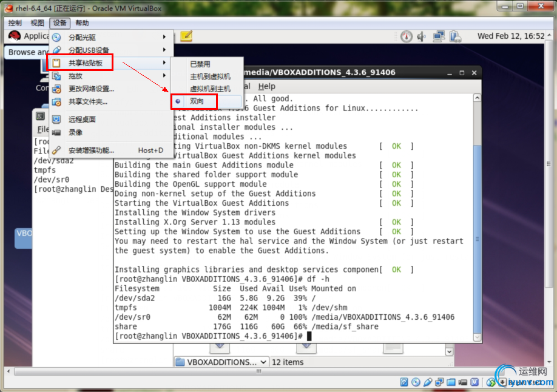Click the GNOME network connection icon
Image resolution: width=557 pixels, height=392 pixels.
click(439, 36)
